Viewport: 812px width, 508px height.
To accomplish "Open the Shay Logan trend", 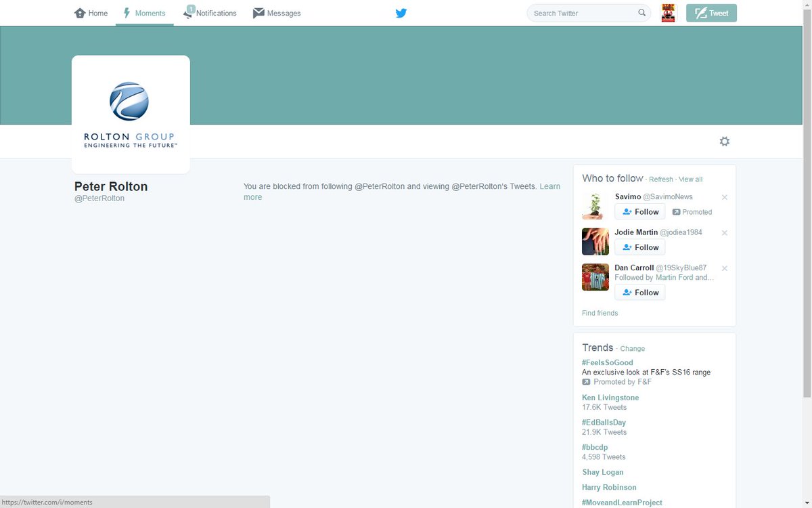I will (x=603, y=472).
